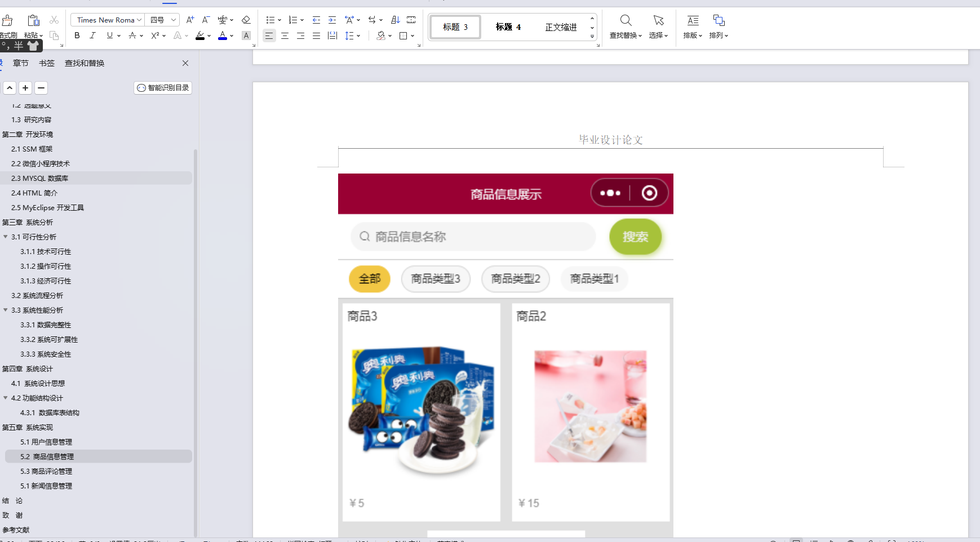Expand the styles gallery list
This screenshot has height=542, width=980.
[592, 36]
